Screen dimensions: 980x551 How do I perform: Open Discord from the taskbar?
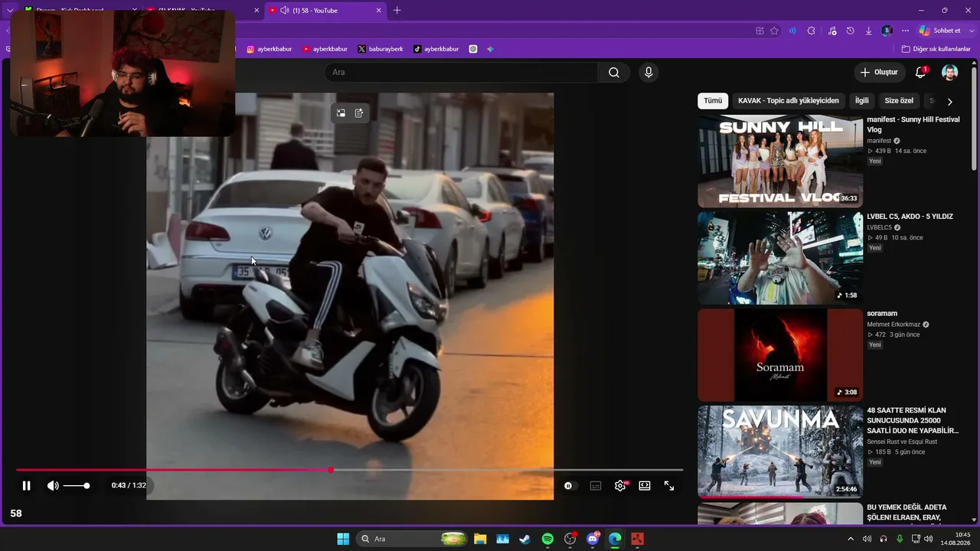pyautogui.click(x=593, y=539)
